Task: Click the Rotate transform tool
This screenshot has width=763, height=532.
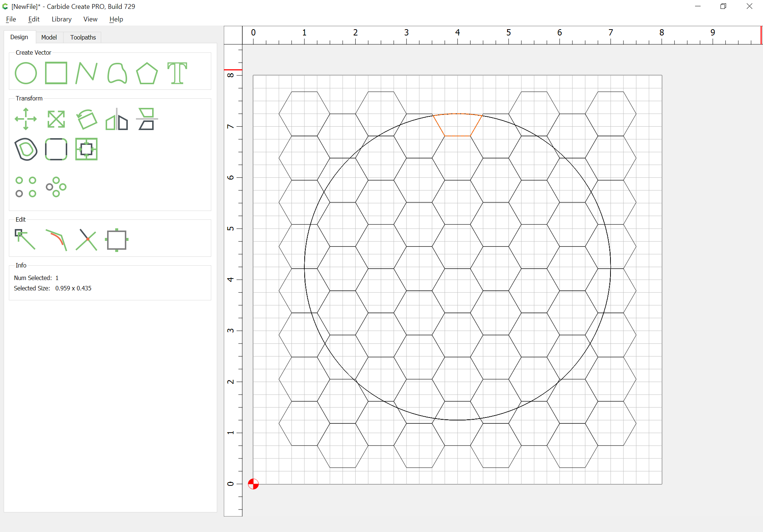Action: (86, 119)
